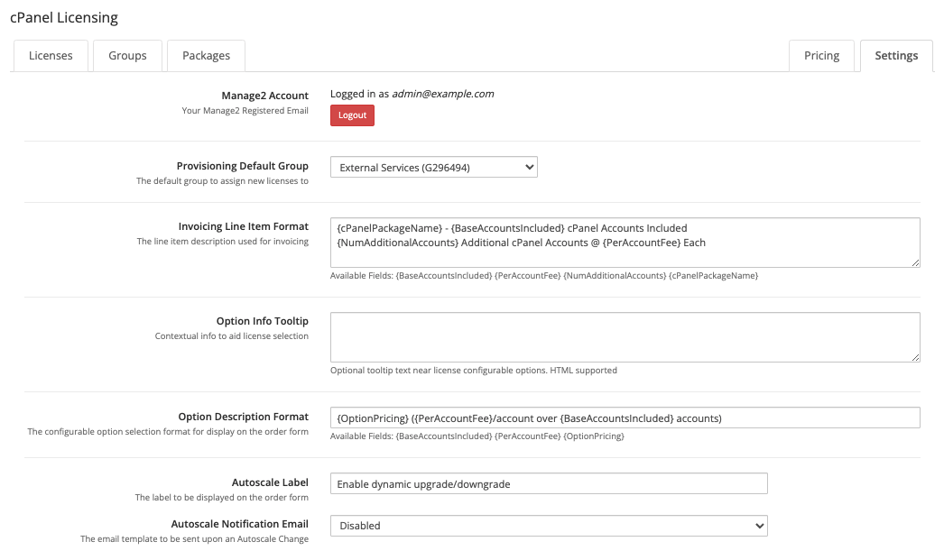The width and height of the screenshot is (944, 560).
Task: Click the Available Fields hint under Invoicing textarea
Action: pyautogui.click(x=544, y=275)
